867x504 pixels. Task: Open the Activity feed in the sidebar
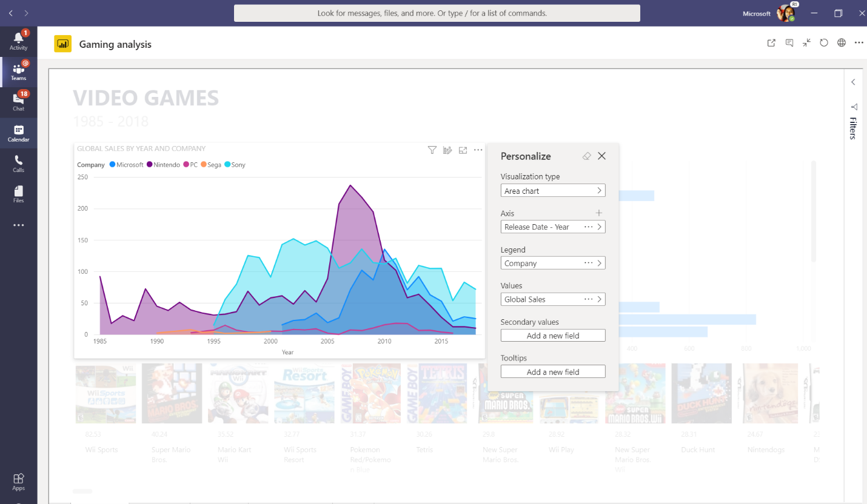18,41
